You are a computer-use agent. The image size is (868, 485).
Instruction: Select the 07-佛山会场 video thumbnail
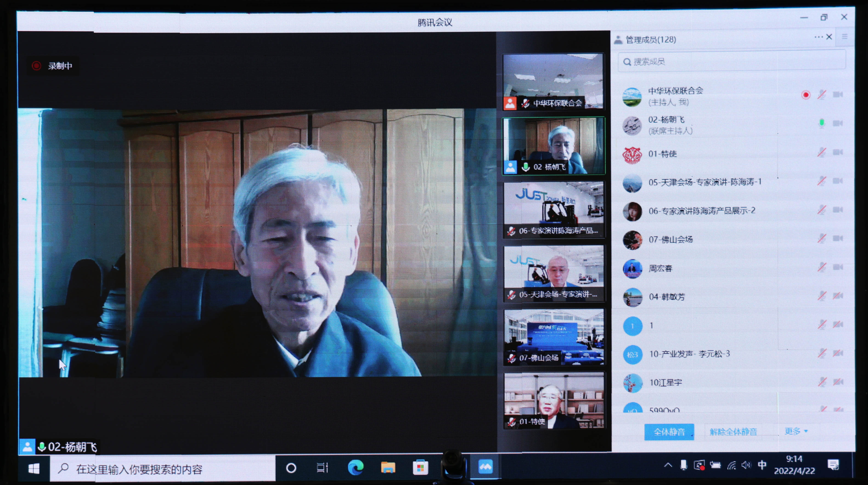[554, 337]
